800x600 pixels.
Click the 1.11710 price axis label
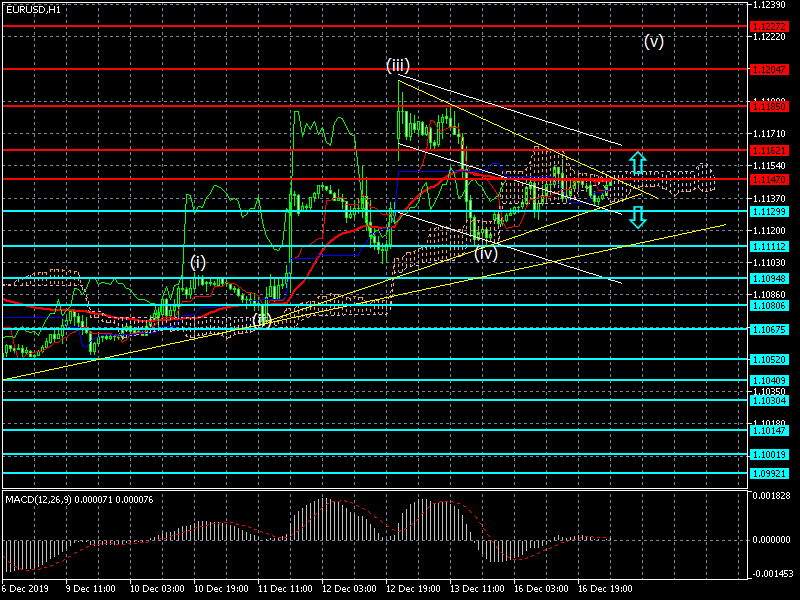click(769, 134)
